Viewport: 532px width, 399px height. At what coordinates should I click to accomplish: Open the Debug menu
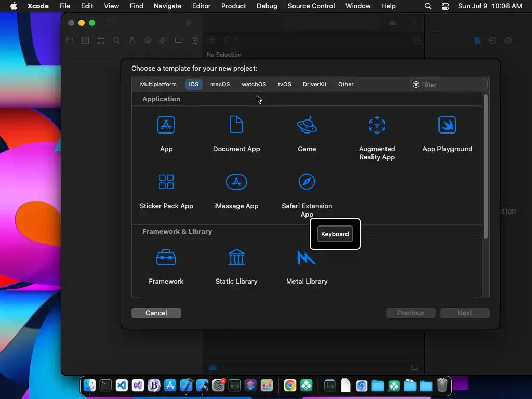(267, 6)
